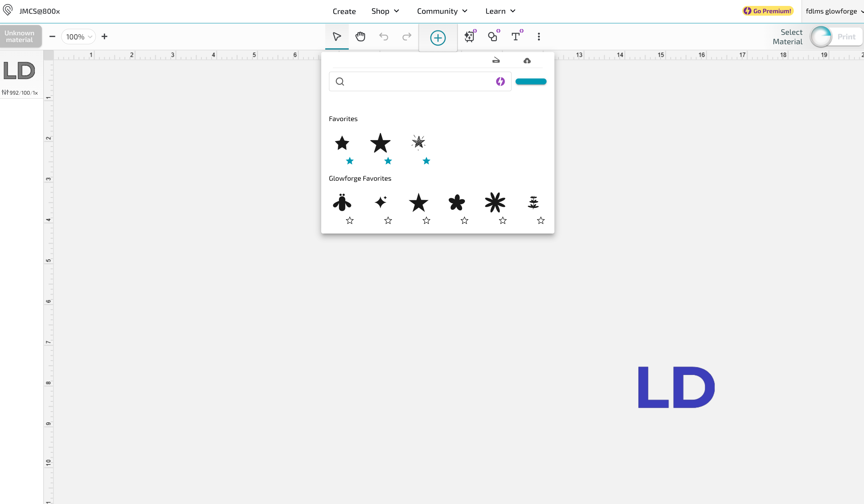Activate the hand pan tool
The width and height of the screenshot is (864, 504).
click(x=360, y=37)
